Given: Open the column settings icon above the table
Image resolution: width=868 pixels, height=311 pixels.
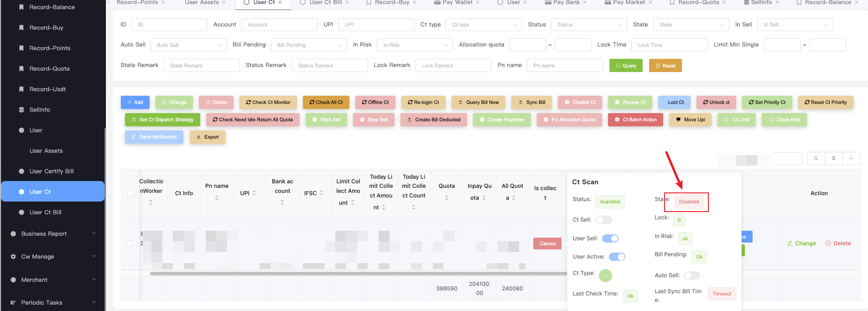Looking at the screenshot, I should pyautogui.click(x=833, y=158).
